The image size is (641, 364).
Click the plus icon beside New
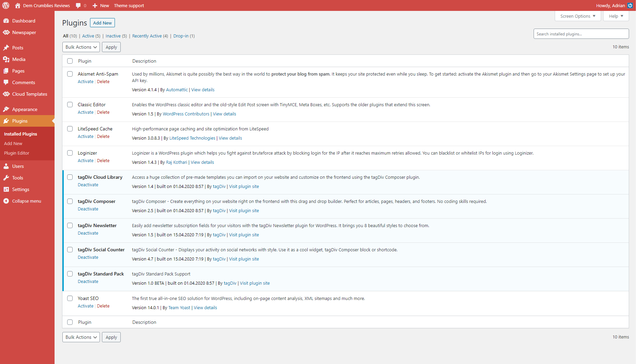pyautogui.click(x=95, y=5)
